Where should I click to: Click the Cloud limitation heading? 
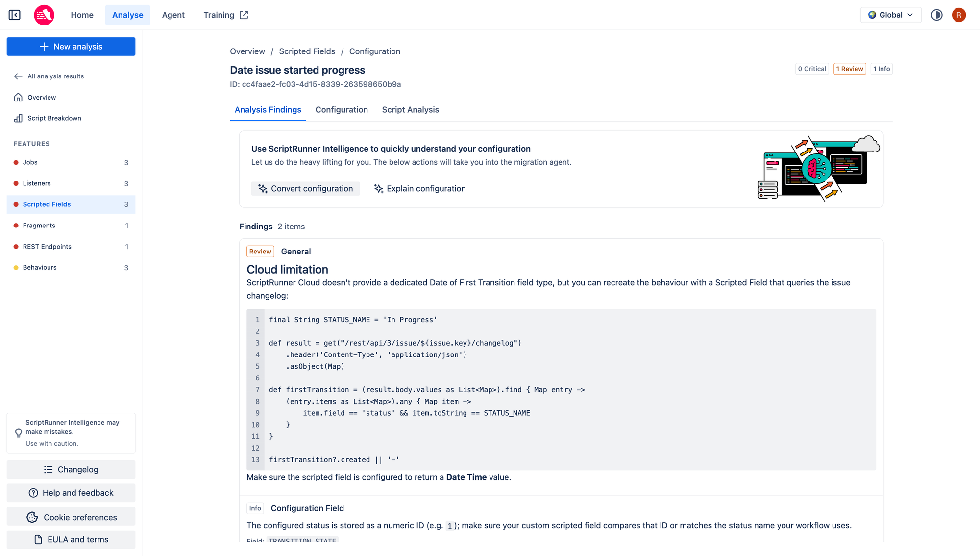[x=288, y=270]
